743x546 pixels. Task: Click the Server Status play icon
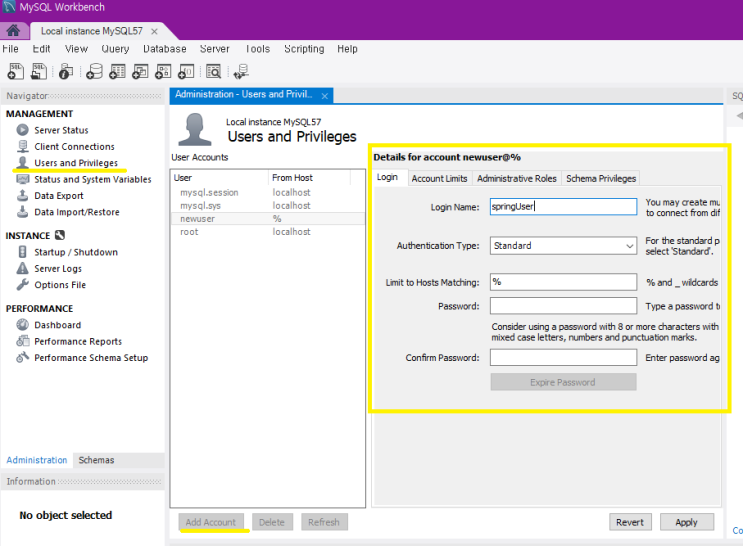[22, 130]
